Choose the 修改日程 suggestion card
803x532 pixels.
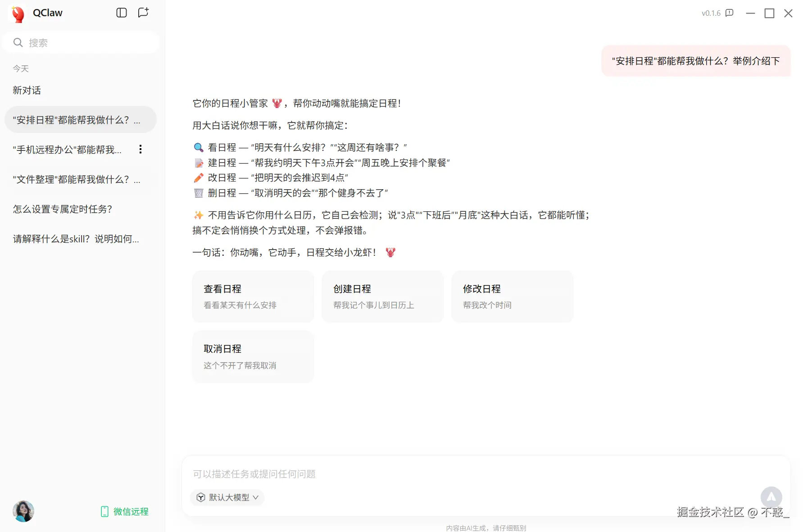(x=513, y=296)
